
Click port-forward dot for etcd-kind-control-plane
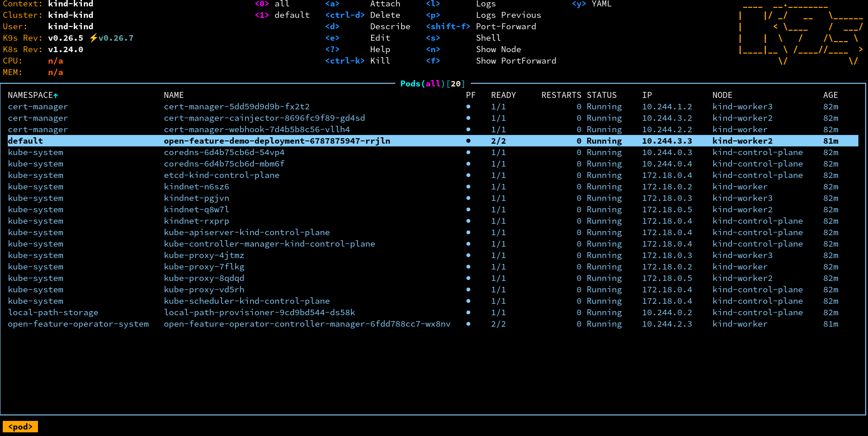click(x=468, y=175)
